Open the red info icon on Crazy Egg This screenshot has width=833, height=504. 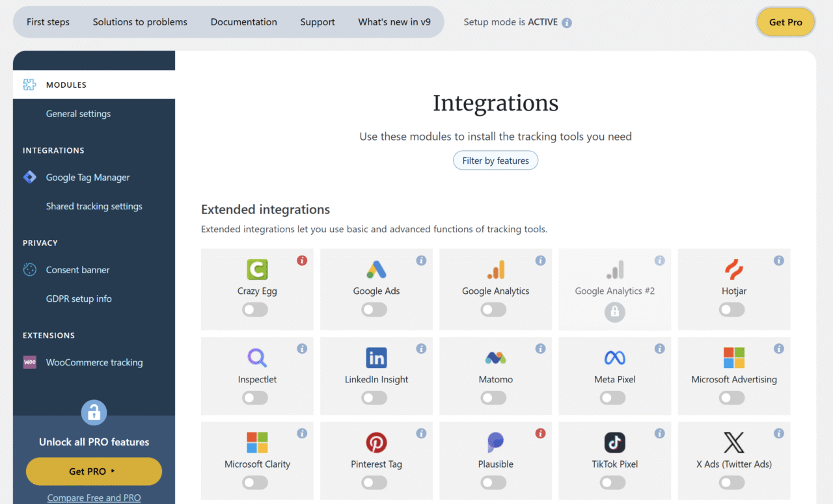(x=302, y=261)
